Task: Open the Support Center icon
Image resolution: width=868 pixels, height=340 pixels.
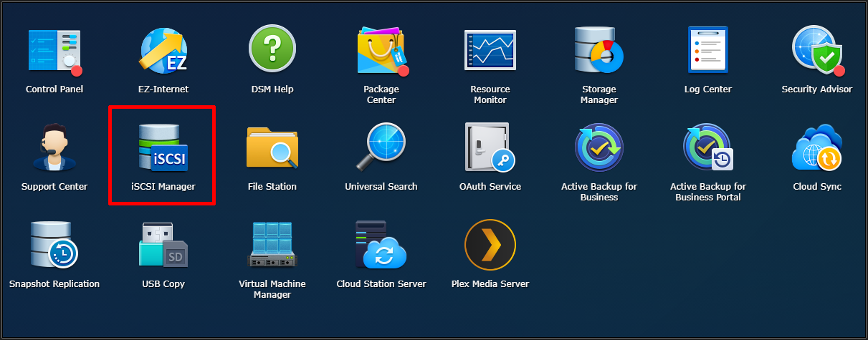Action: [54, 147]
